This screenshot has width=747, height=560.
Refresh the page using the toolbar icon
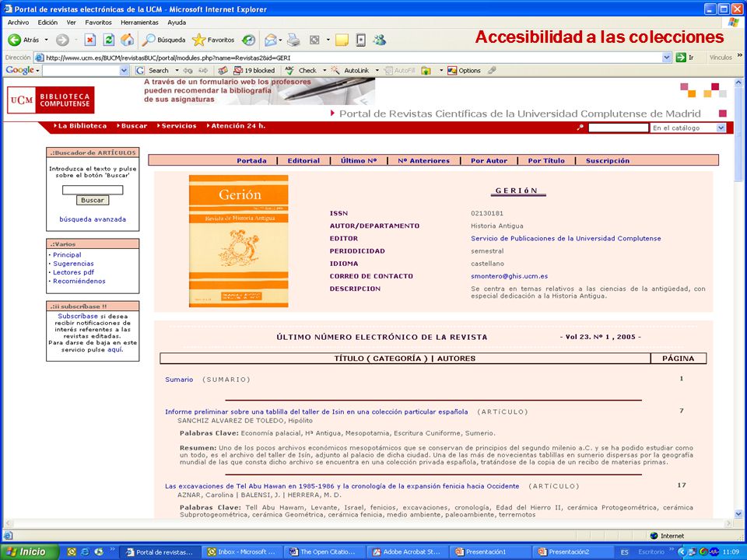pyautogui.click(x=109, y=40)
